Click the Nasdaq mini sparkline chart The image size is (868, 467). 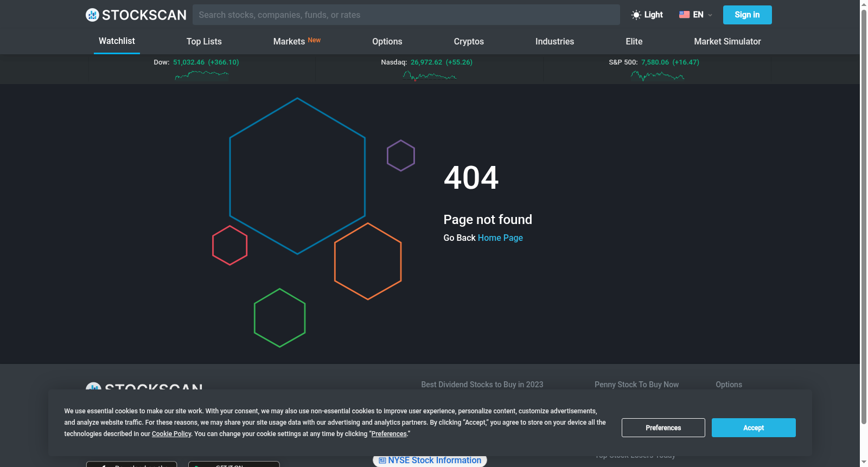point(430,76)
